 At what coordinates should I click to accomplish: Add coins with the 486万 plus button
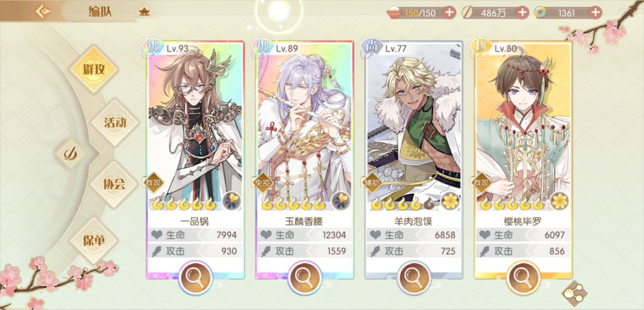coord(522,13)
